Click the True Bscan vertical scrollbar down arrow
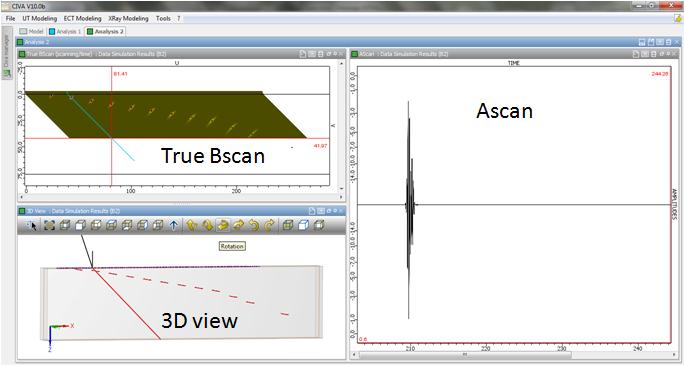This screenshot has height=366, width=685. coord(342,189)
